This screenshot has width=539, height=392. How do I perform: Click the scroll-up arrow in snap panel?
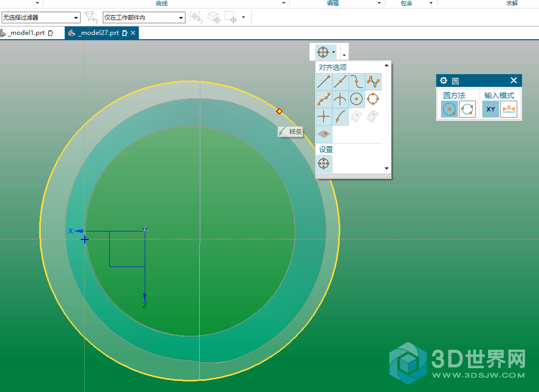(x=387, y=65)
